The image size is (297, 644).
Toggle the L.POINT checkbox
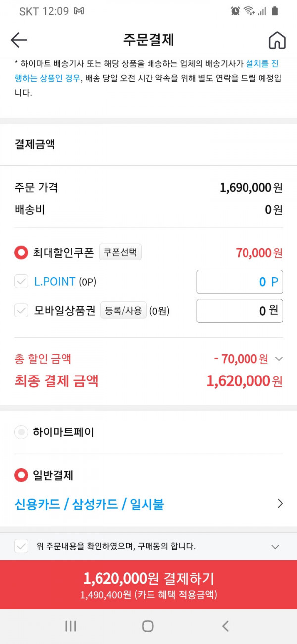pos(21,282)
